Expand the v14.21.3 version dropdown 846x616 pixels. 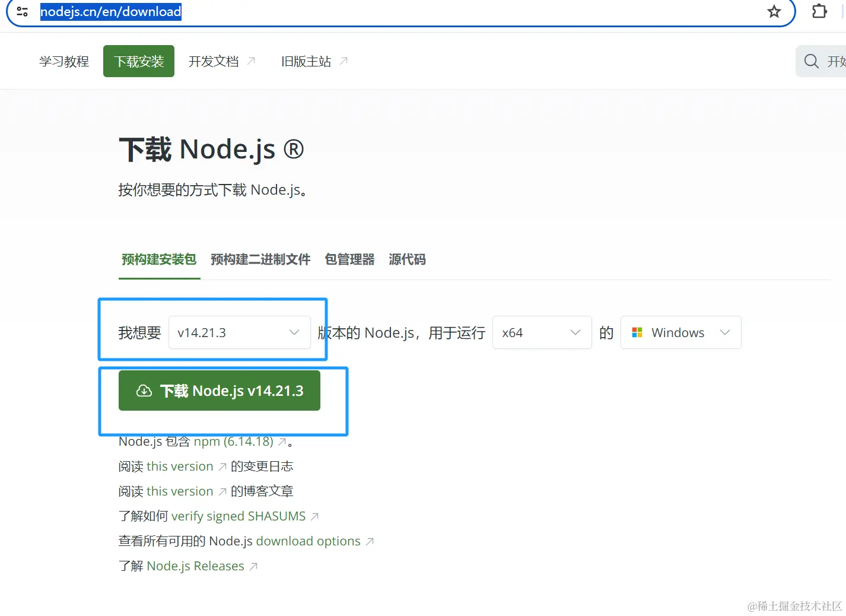[240, 332]
